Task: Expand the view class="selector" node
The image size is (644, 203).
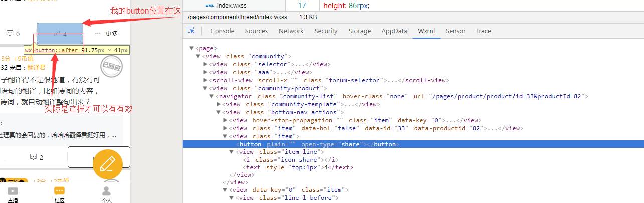Action: 205,64
